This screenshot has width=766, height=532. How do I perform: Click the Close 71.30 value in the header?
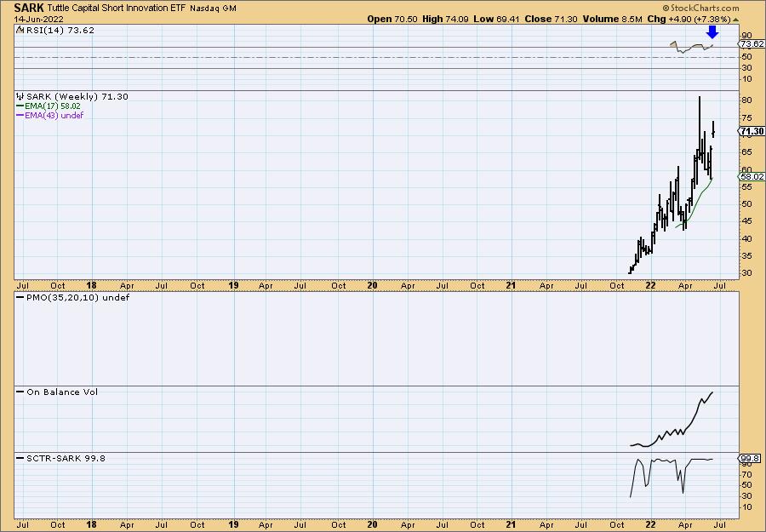551,19
